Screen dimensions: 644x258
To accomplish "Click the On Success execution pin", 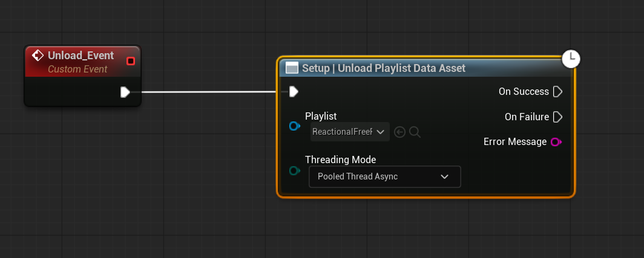I will coord(558,92).
